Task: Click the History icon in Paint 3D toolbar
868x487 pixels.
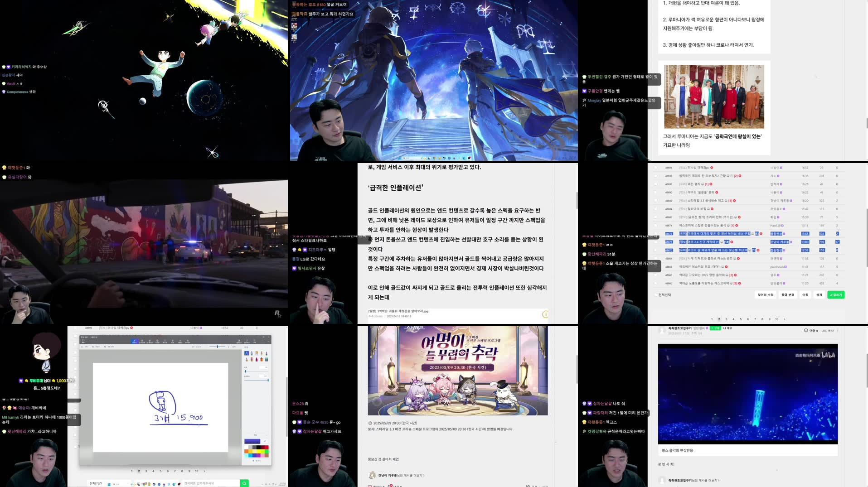Action: click(x=254, y=341)
